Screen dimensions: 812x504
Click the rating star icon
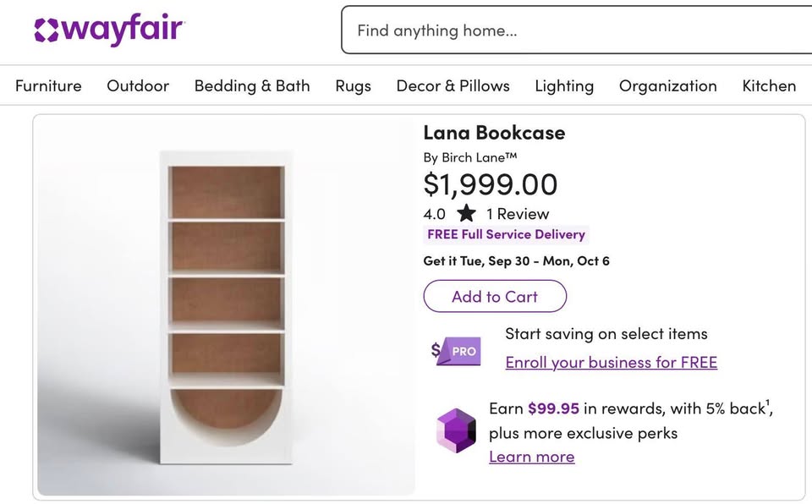point(466,214)
